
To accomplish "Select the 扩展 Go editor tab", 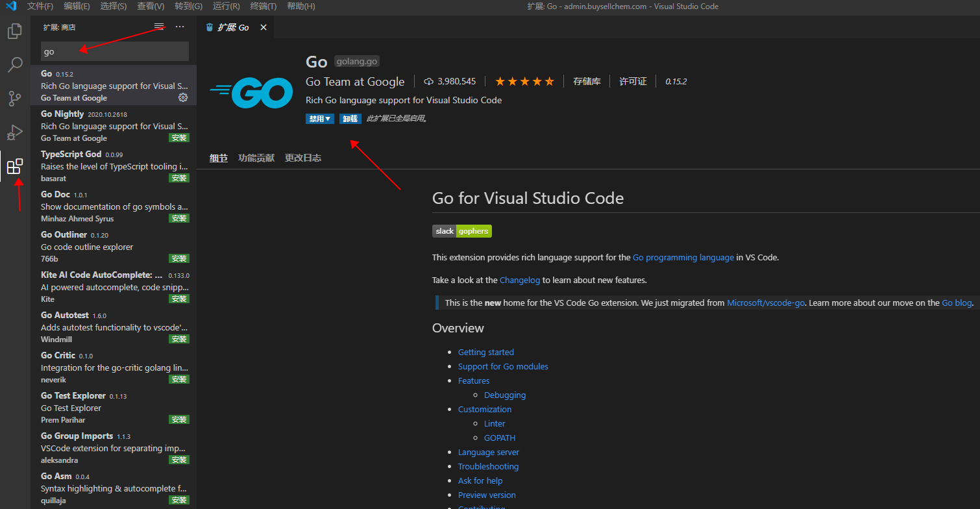I will (x=235, y=27).
